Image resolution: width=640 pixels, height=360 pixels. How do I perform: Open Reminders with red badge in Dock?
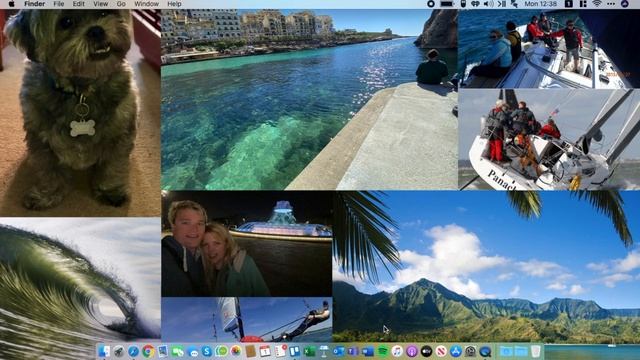pyautogui.click(x=280, y=351)
